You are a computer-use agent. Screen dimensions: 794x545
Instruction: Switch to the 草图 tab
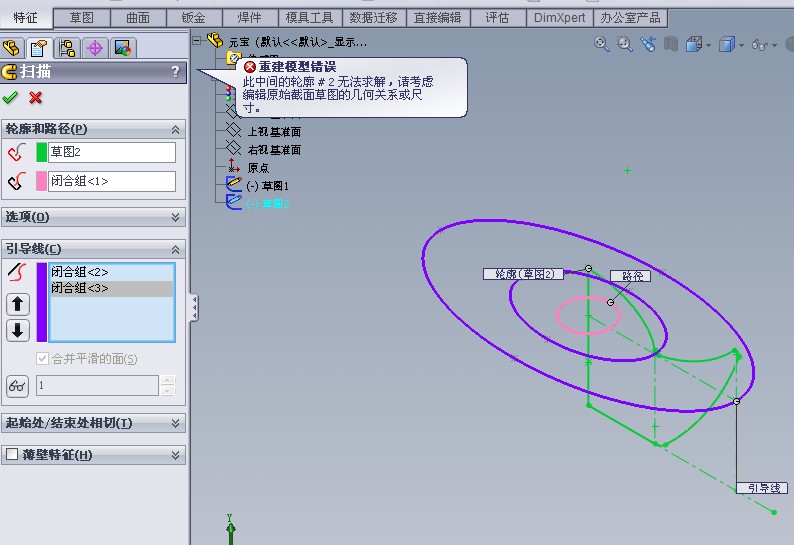[x=82, y=18]
